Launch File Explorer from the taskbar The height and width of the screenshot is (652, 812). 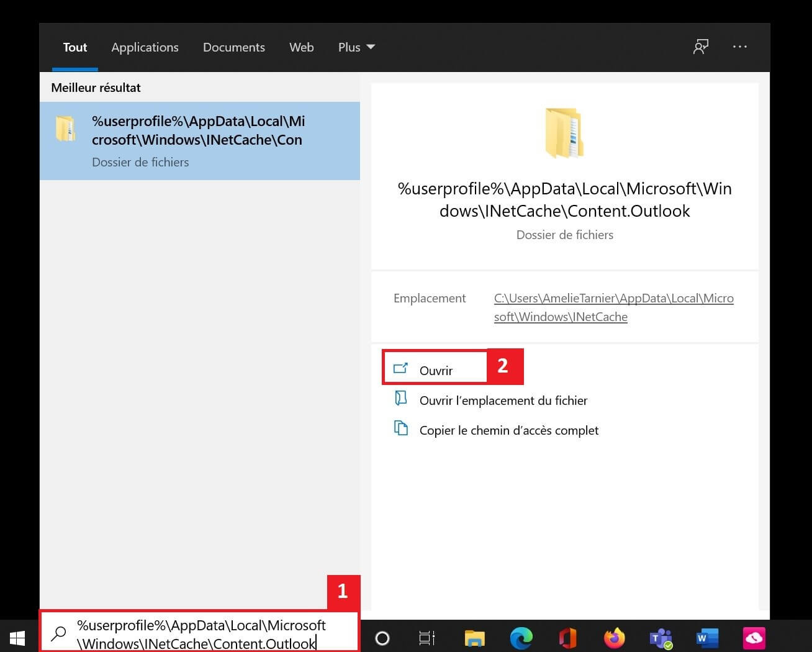(x=474, y=638)
